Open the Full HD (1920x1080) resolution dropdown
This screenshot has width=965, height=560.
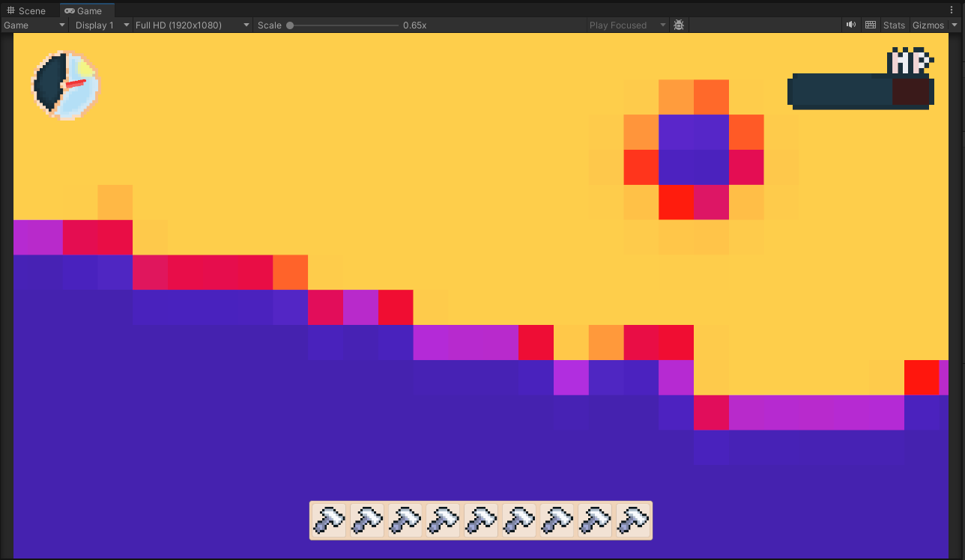click(x=192, y=25)
